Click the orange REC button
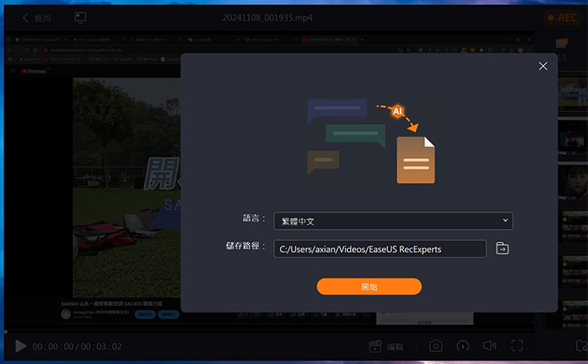The width and height of the screenshot is (588, 364). point(563,17)
